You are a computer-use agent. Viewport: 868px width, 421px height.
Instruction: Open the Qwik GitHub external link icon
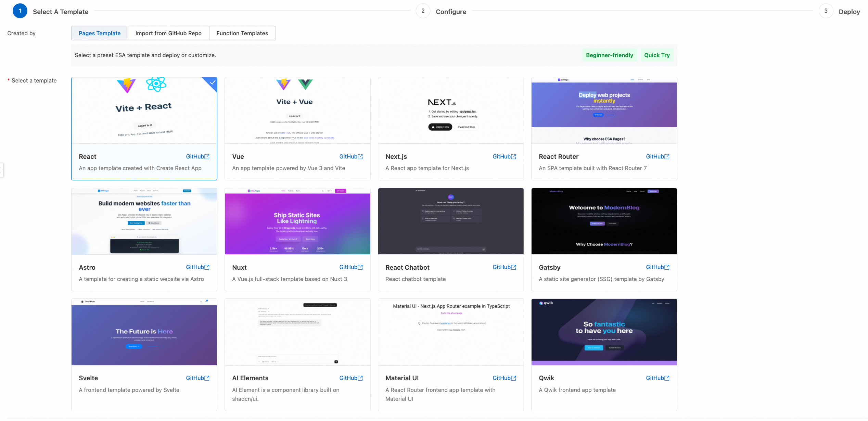[x=667, y=378]
